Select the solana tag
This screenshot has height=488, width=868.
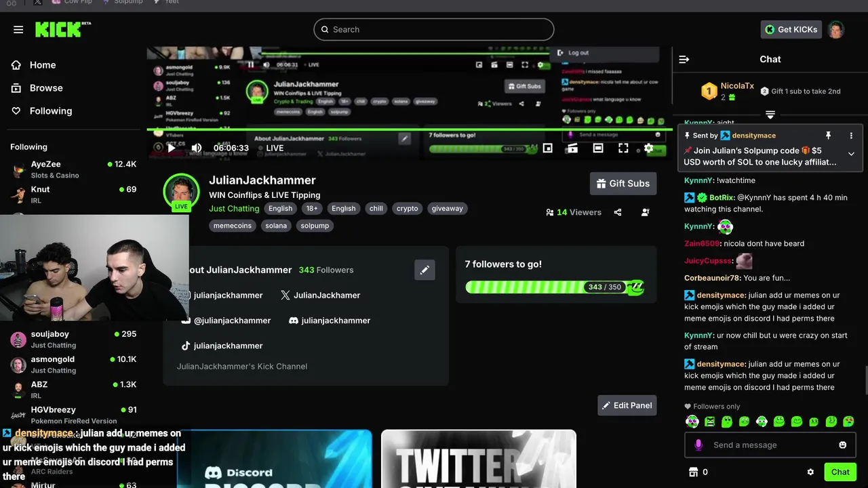[276, 226]
